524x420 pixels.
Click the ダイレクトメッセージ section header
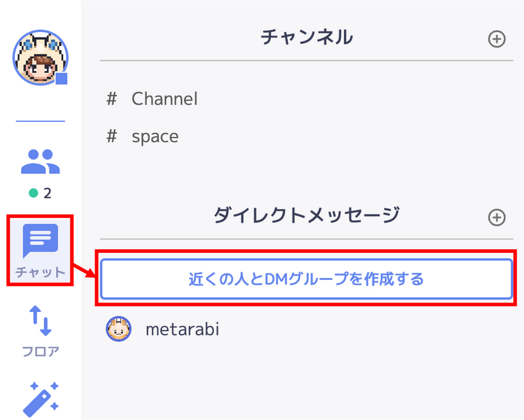point(306,215)
